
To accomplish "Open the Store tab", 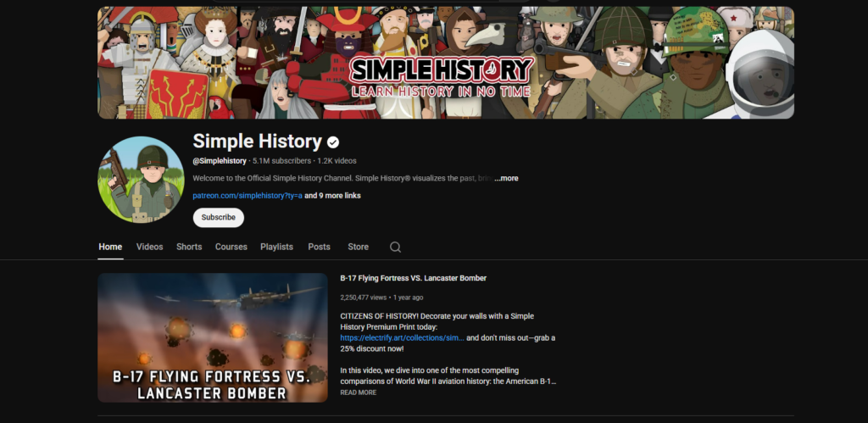I will point(359,247).
